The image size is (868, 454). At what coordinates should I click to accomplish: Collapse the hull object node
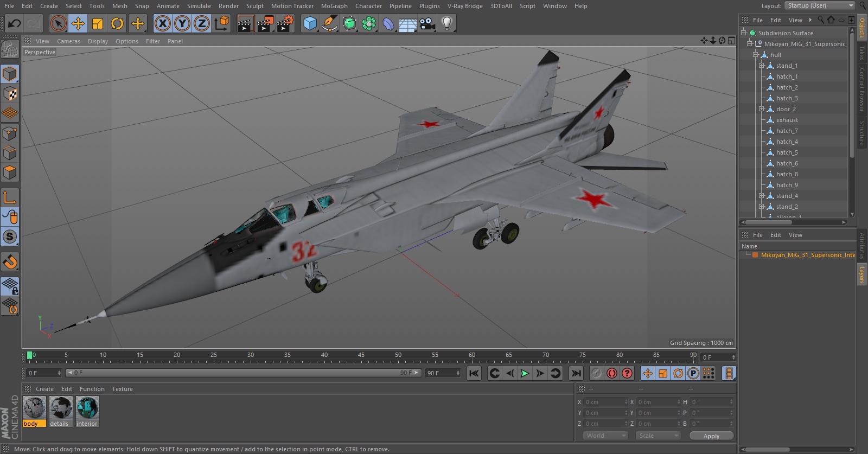tap(756, 54)
